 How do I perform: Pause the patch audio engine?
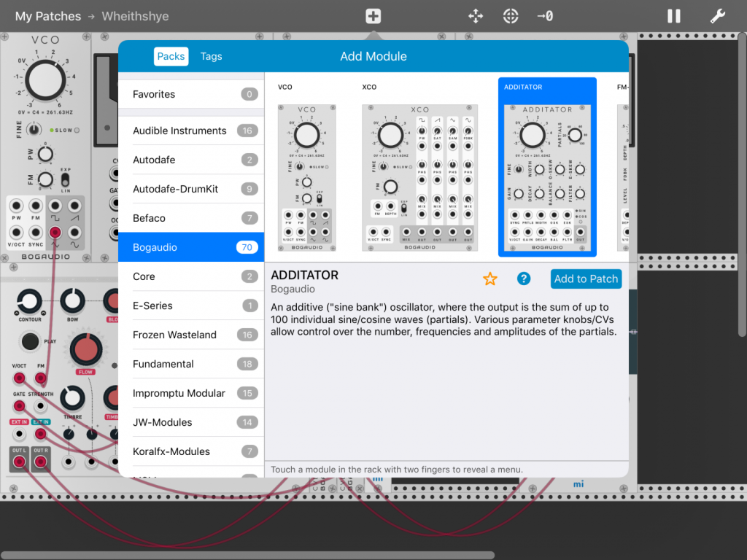[674, 16]
